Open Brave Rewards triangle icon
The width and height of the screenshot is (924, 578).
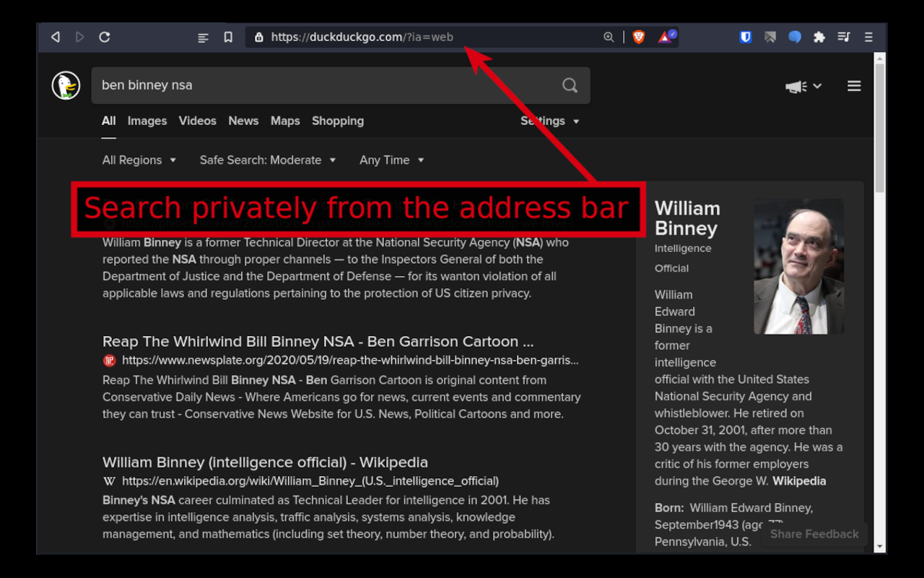666,37
